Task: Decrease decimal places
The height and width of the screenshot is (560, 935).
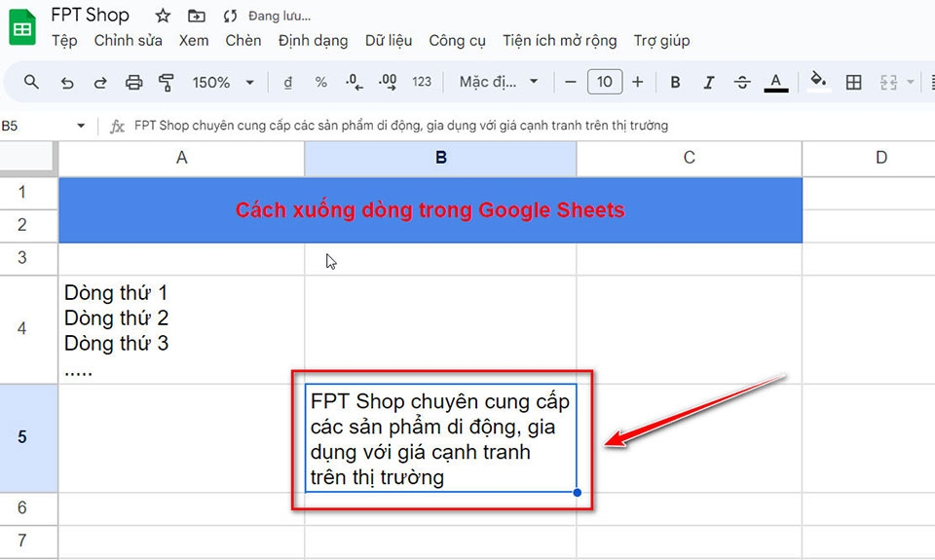Action: tap(355, 83)
